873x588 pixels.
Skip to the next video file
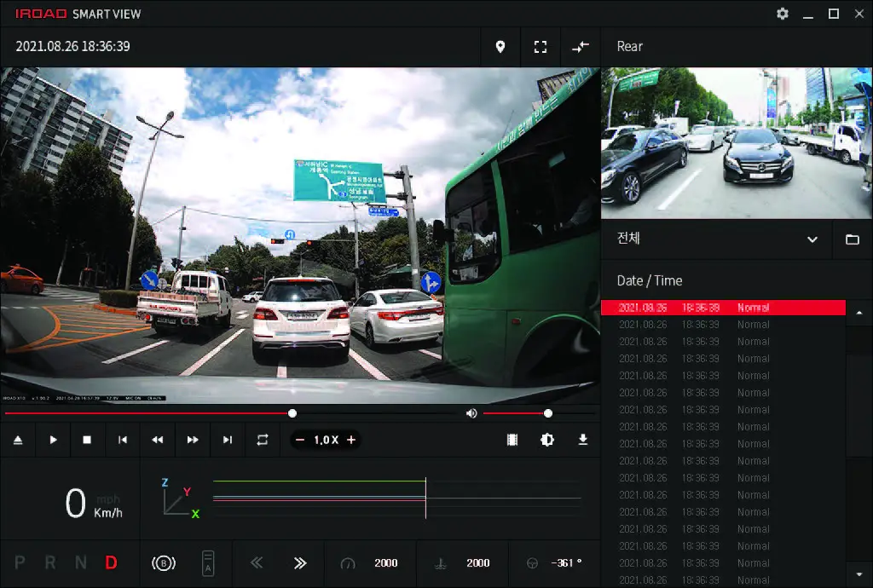227,440
